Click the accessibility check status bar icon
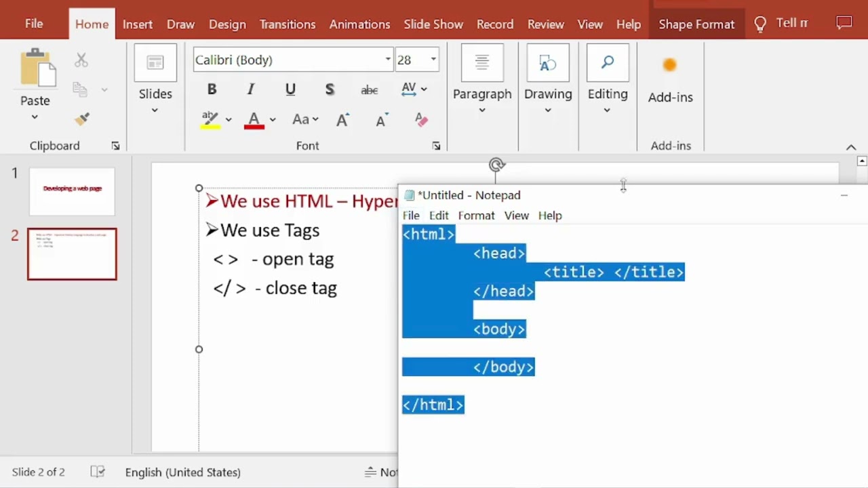868x488 pixels. (98, 472)
